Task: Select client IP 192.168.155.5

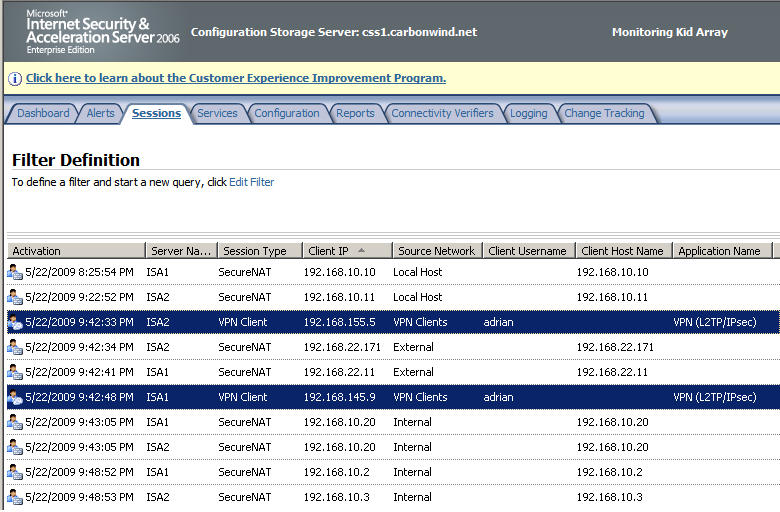Action: 339,322
